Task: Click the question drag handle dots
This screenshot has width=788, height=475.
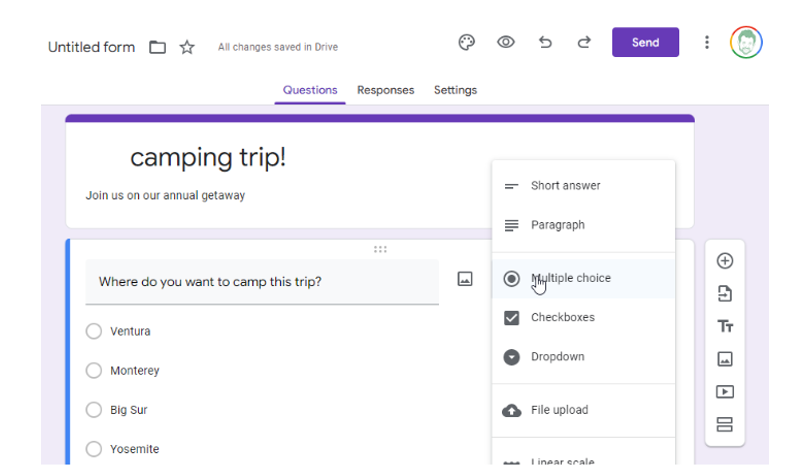Action: (380, 249)
